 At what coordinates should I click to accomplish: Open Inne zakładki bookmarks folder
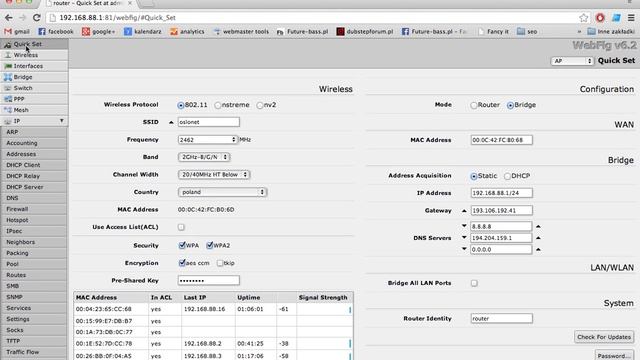[611, 31]
